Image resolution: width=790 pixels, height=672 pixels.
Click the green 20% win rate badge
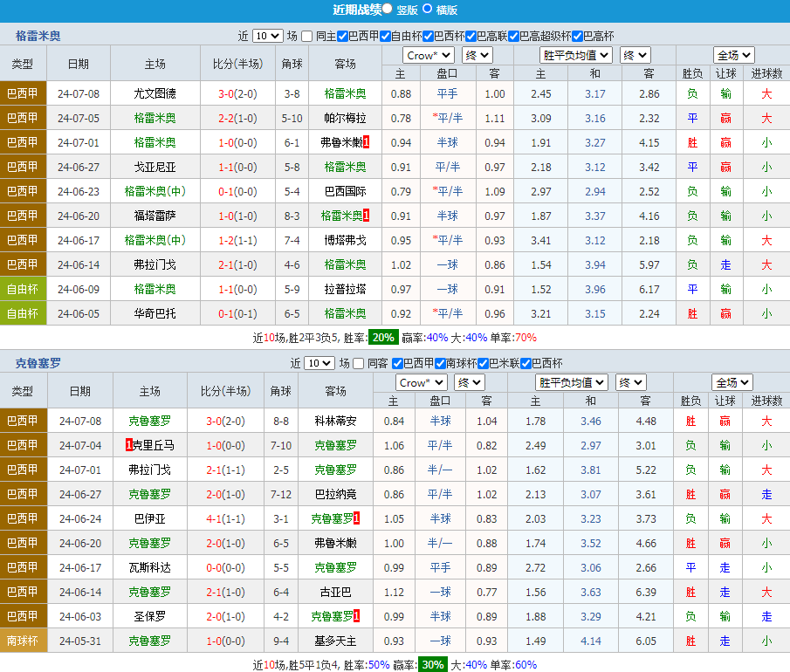[381, 338]
